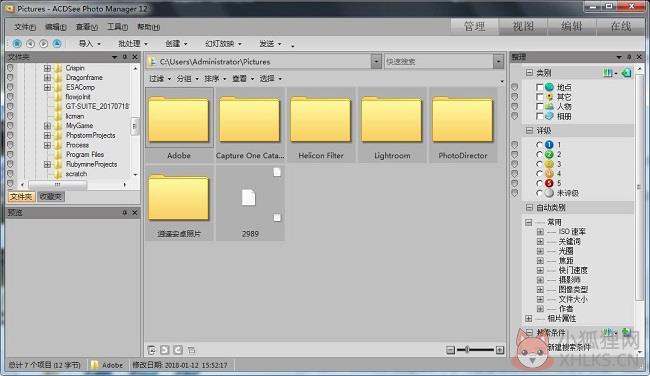Go forward using the Forward arrow icon
This screenshot has width=650, height=376.
coord(44,43)
